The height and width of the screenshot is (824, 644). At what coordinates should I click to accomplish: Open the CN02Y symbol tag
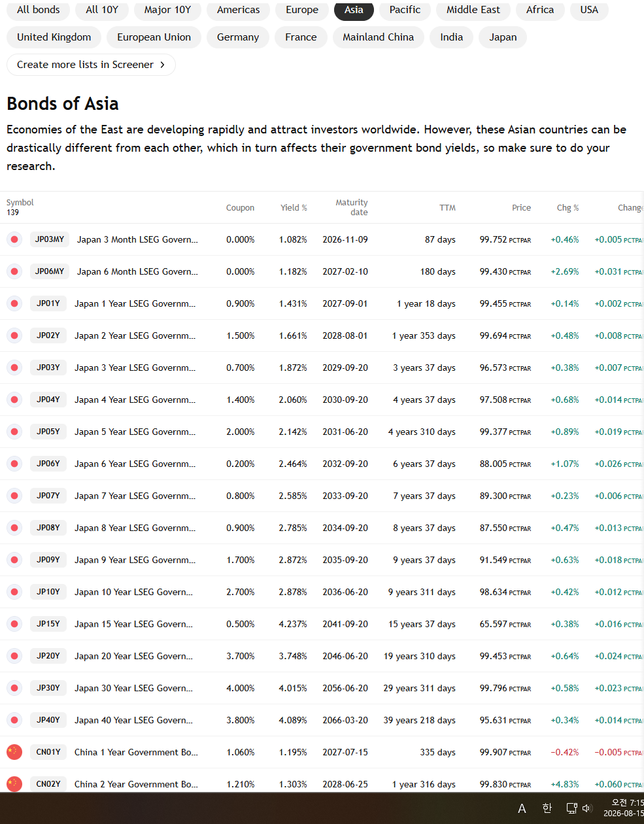[x=48, y=784]
